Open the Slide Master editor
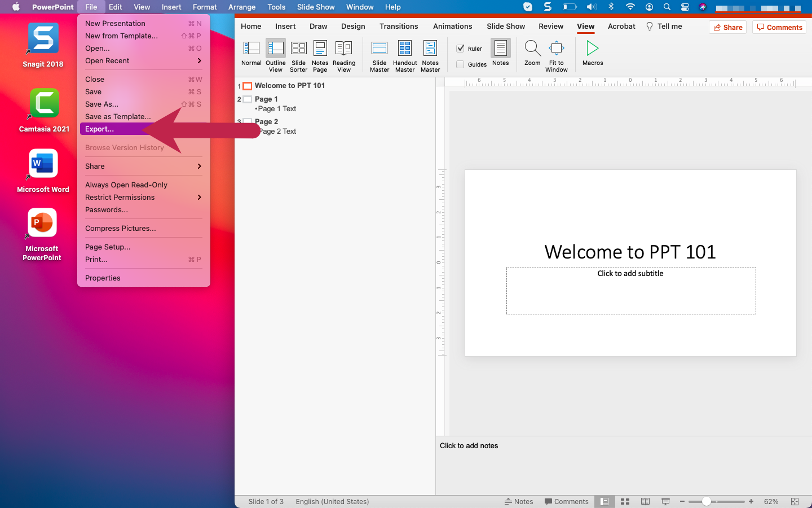 point(379,55)
